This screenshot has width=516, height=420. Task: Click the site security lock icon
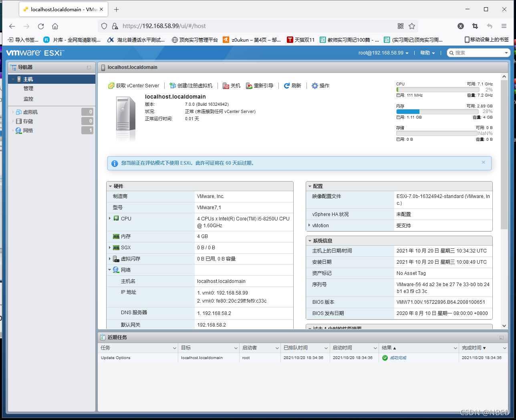point(115,26)
